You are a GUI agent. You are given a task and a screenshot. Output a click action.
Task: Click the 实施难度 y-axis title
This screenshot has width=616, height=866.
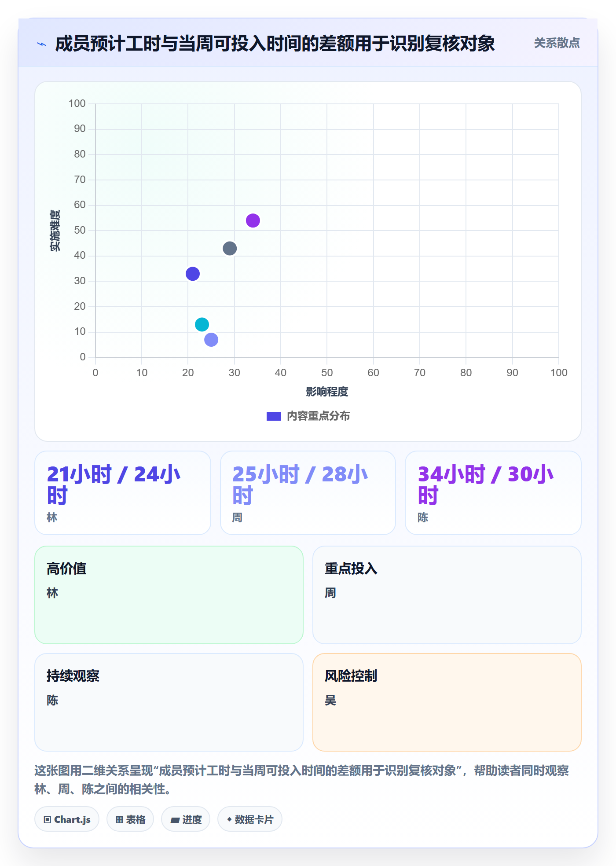[x=55, y=231]
